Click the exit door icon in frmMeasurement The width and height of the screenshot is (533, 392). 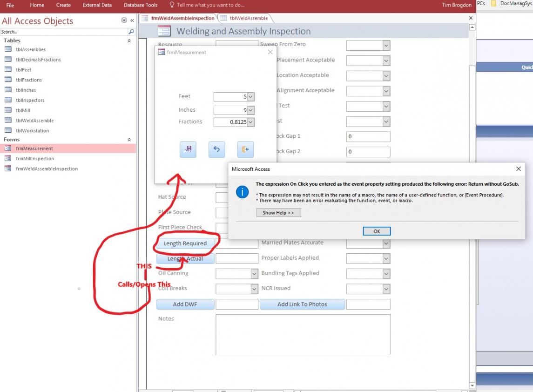245,149
